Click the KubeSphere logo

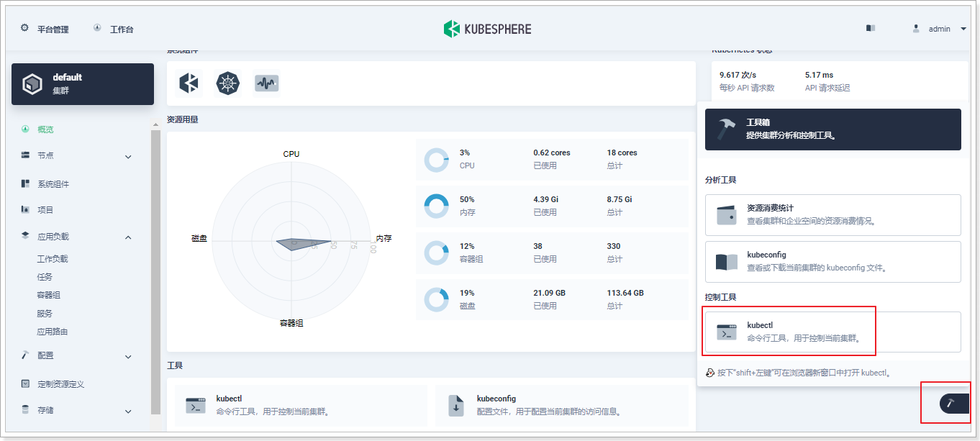[x=488, y=29]
